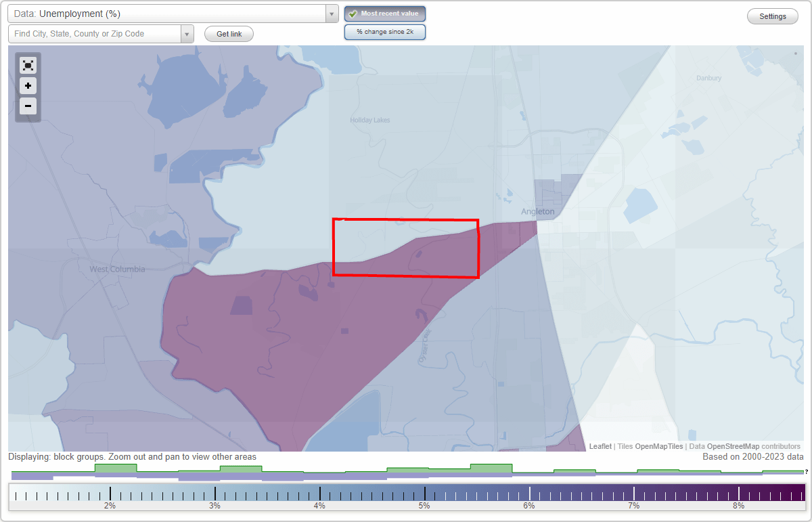This screenshot has height=522, width=812.
Task: Click the Angleton label on map
Action: (537, 212)
